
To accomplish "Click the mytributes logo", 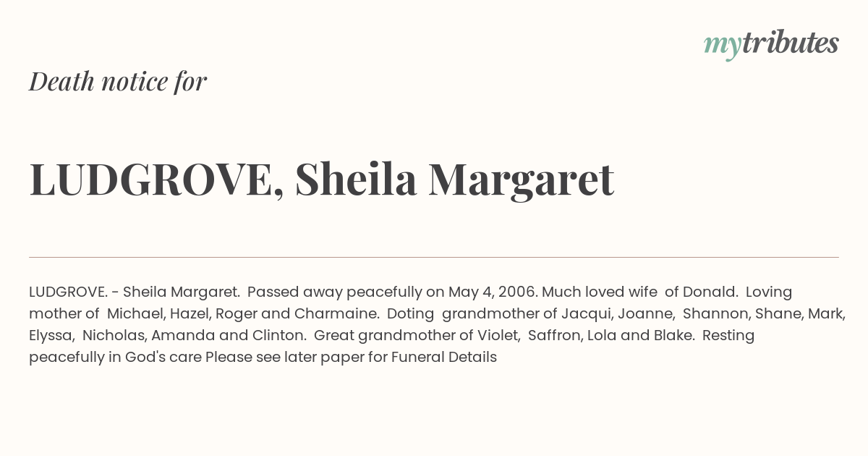I will [771, 45].
